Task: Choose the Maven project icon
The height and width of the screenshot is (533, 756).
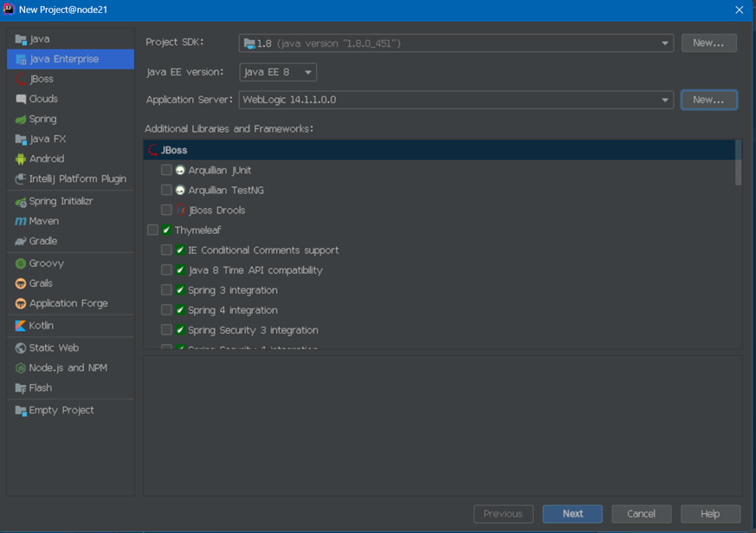Action: (21, 221)
